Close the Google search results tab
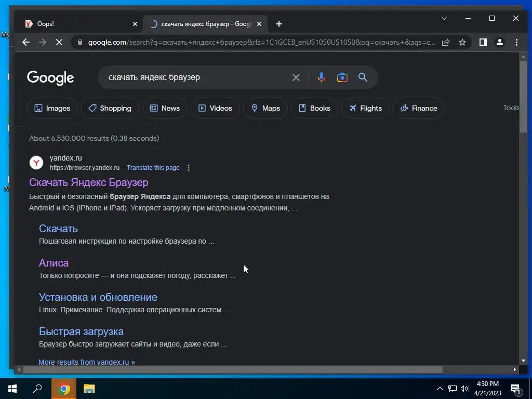532x399 pixels. pos(259,24)
